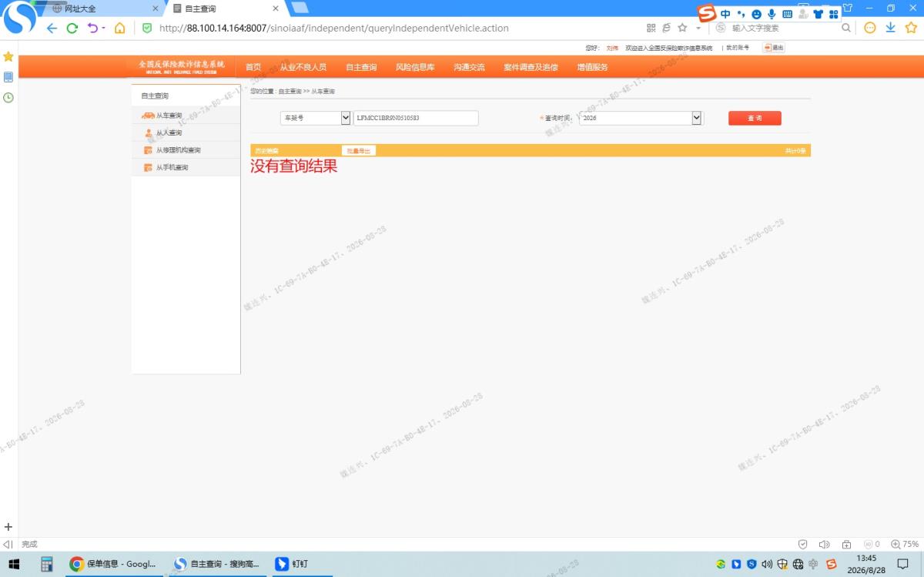Screen dimensions: 924x577
Task: Switch to the Google Chrome taskbar window
Action: [x=112, y=564]
